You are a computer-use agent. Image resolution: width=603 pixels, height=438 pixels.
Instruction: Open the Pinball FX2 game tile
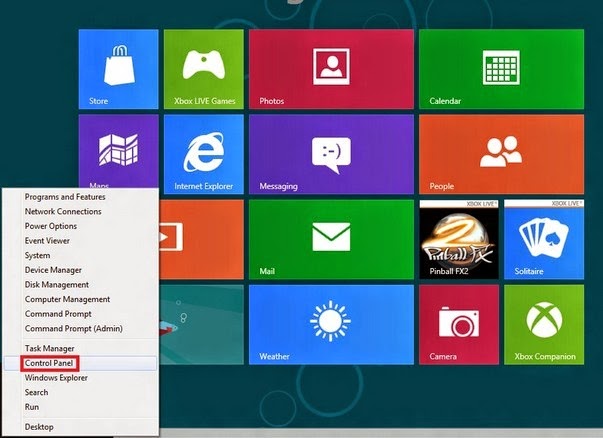pyautogui.click(x=459, y=240)
